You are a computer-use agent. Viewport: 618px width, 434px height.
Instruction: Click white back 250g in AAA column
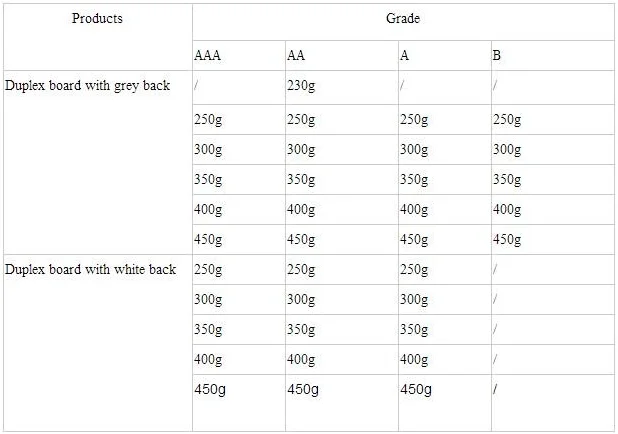click(x=208, y=269)
